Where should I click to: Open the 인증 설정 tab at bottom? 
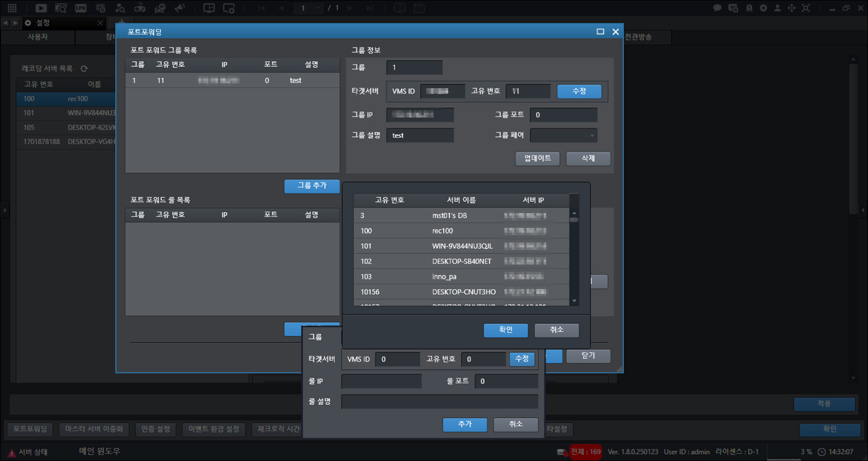tap(156, 429)
